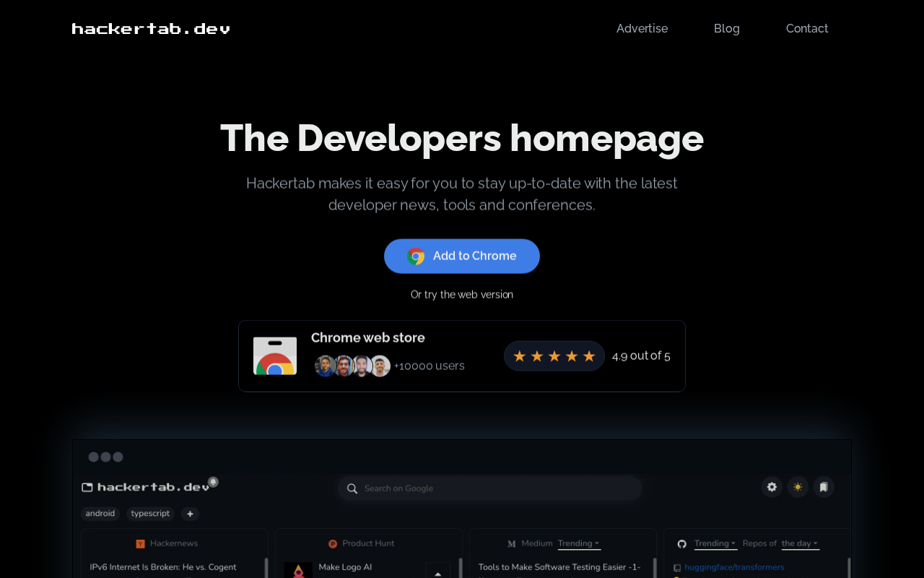Image resolution: width=924 pixels, height=578 pixels.
Task: Open the settings gear in the preview
Action: point(772,487)
